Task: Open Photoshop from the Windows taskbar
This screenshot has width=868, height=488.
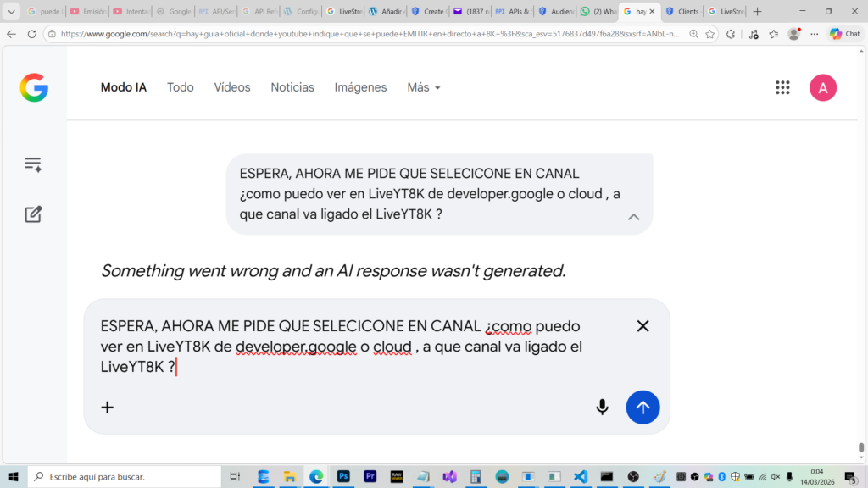Action: [343, 477]
